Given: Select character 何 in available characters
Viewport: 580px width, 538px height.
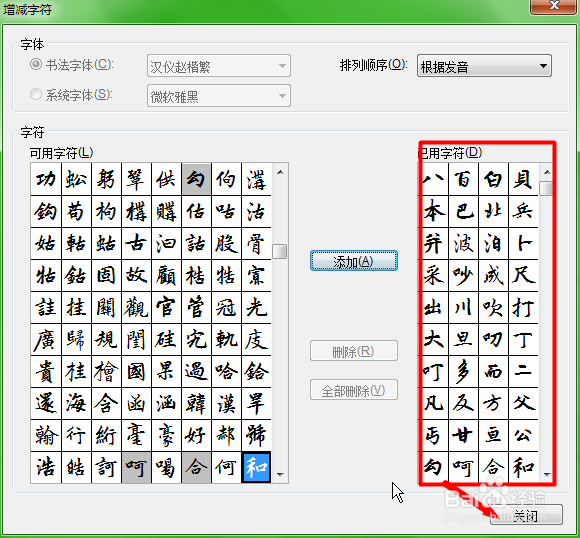Looking at the screenshot, I should tap(226, 467).
